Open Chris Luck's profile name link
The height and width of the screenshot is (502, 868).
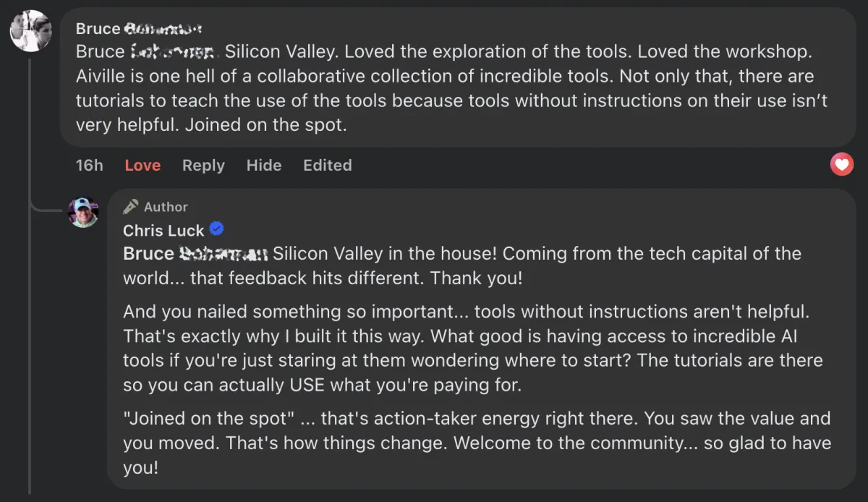pyautogui.click(x=163, y=230)
